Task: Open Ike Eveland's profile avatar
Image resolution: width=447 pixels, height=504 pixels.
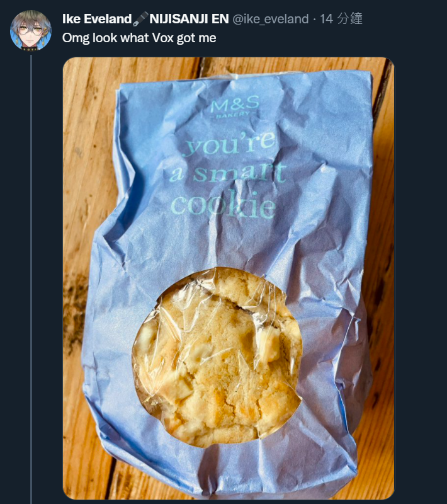Action: 31,30
